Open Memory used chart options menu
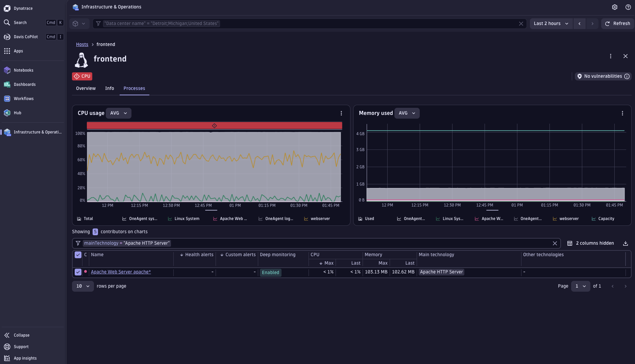This screenshot has height=364, width=635. pos(622,113)
